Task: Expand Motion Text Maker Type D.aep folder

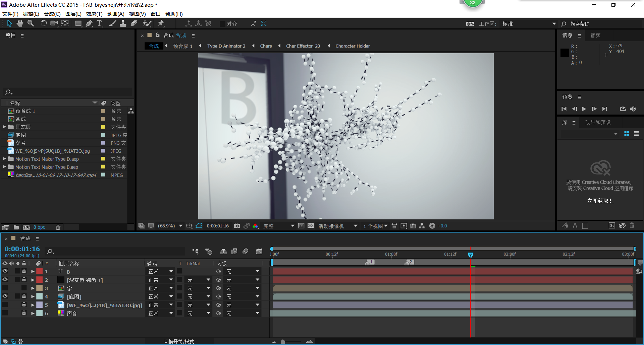Action: coord(4,159)
